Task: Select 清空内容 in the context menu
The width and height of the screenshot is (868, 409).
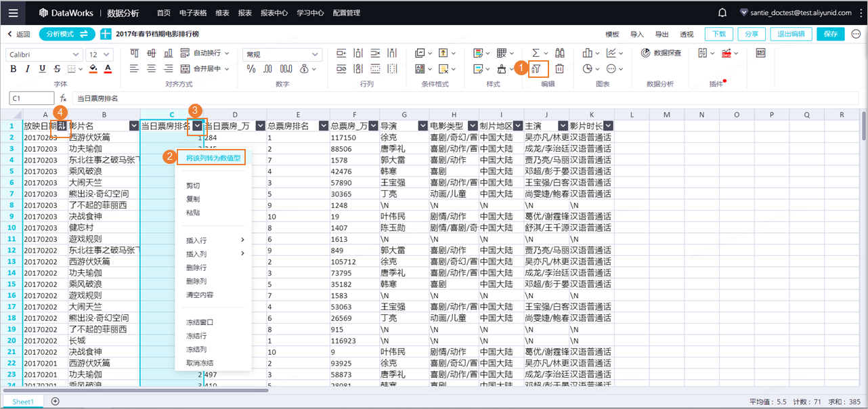Action: (200, 295)
